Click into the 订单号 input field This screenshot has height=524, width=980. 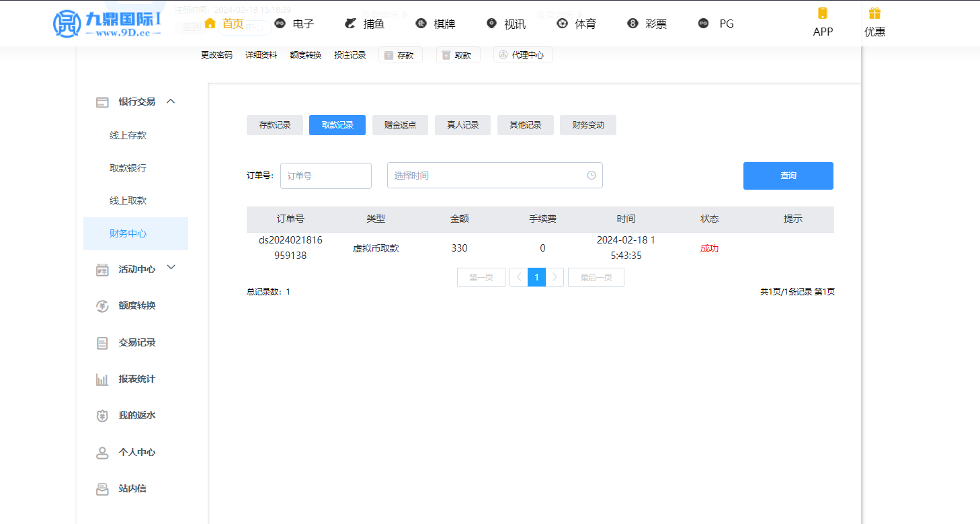coord(325,176)
